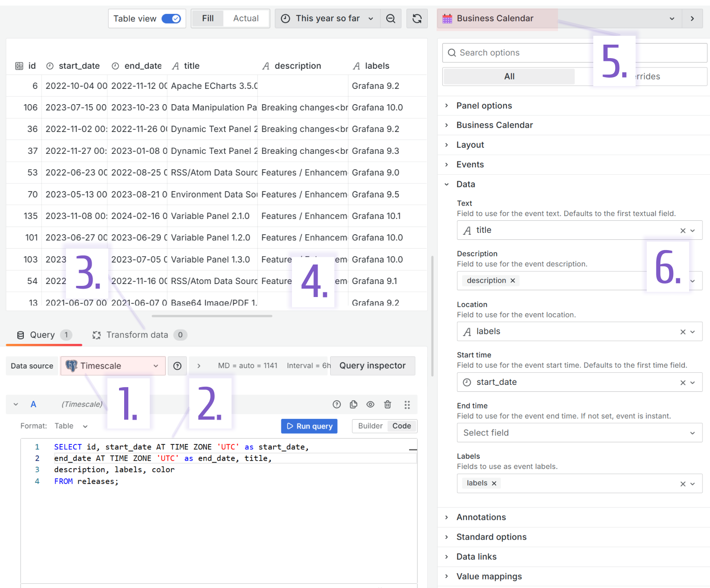Open the Start time field dropdown arrow
Image resolution: width=710 pixels, height=588 pixels.
click(692, 383)
